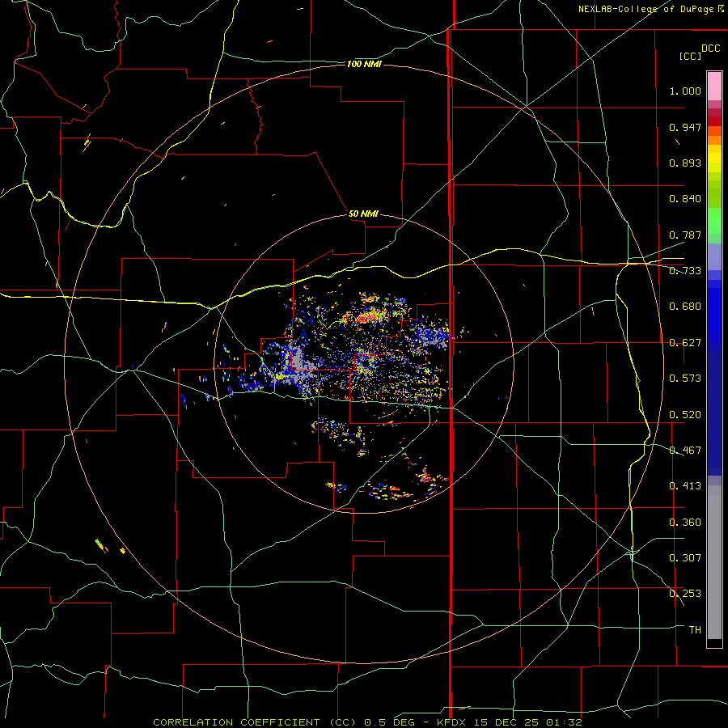Click the 0.840 scale value
This screenshot has height=728, width=728.
[x=685, y=199]
